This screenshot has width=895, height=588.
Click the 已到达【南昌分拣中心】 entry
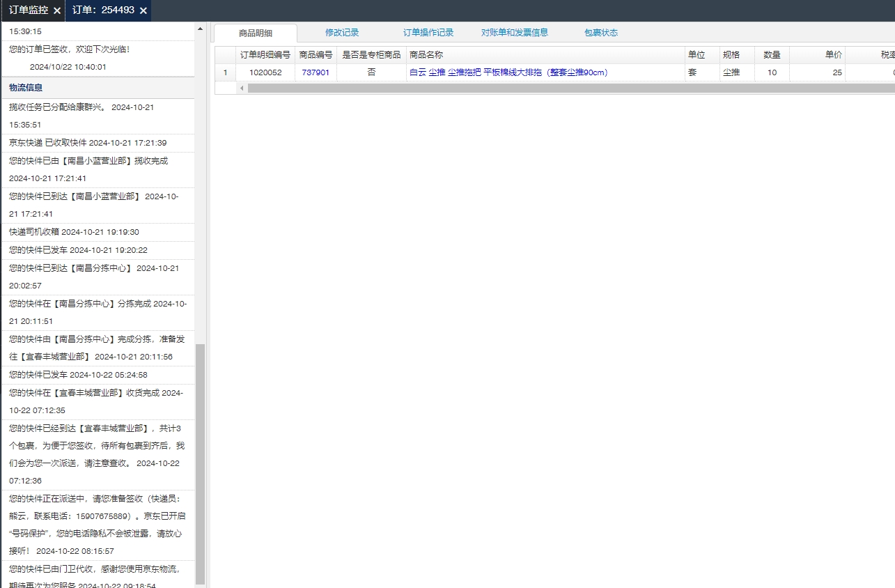[x=98, y=277]
